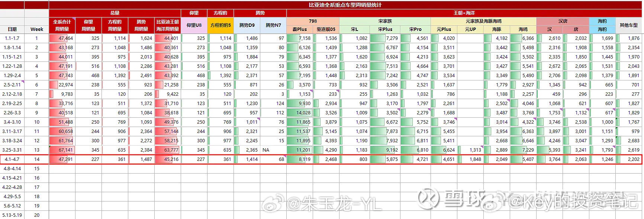Click the 海鸥 value 7,229
644x219 pixels.
click(x=523, y=150)
